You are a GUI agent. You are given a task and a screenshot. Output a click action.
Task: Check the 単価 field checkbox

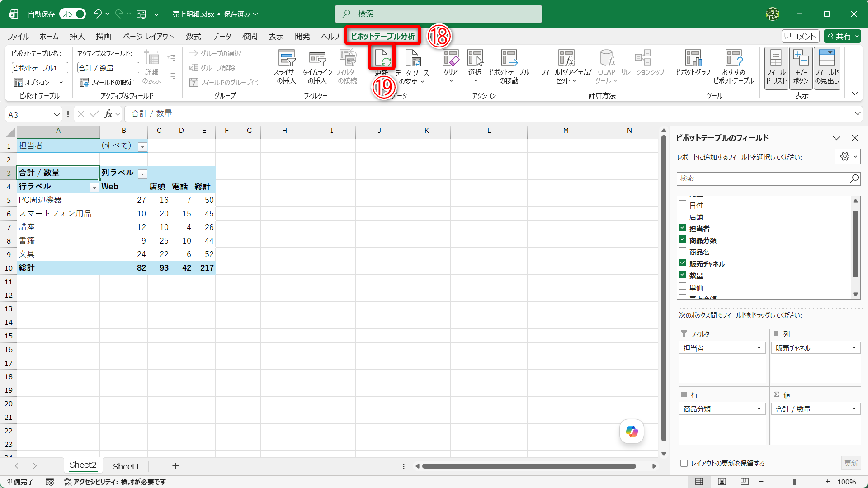[x=683, y=286]
